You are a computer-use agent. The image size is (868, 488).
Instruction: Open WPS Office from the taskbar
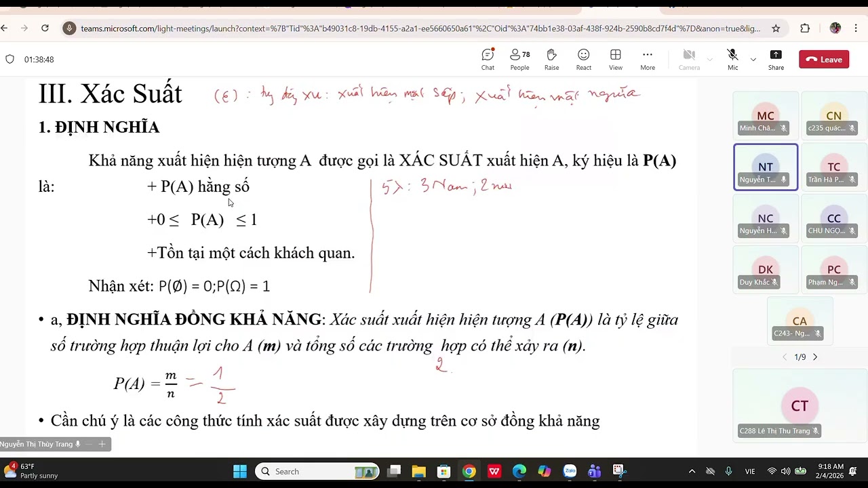coord(494,472)
